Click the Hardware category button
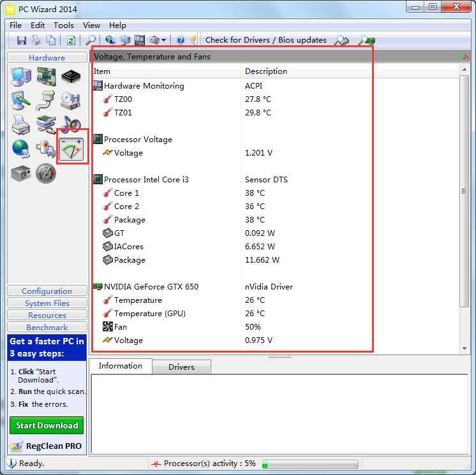The image size is (476, 475). (x=47, y=57)
